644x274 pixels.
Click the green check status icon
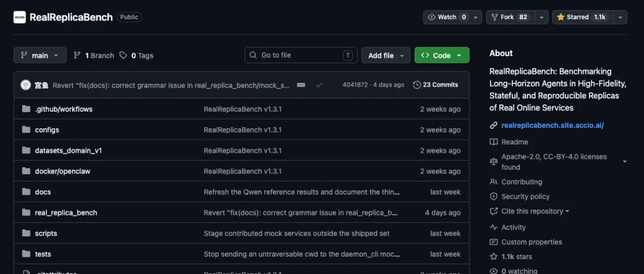319,85
